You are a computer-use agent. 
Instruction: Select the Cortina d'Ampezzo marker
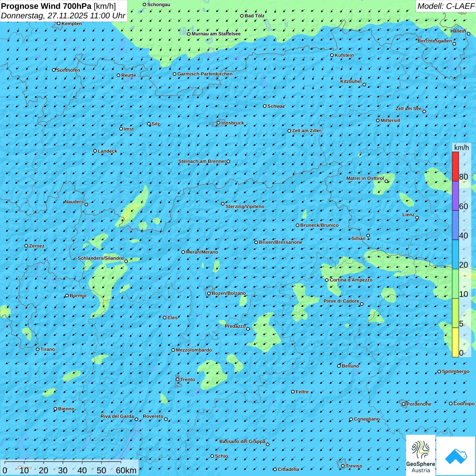pyautogui.click(x=327, y=280)
